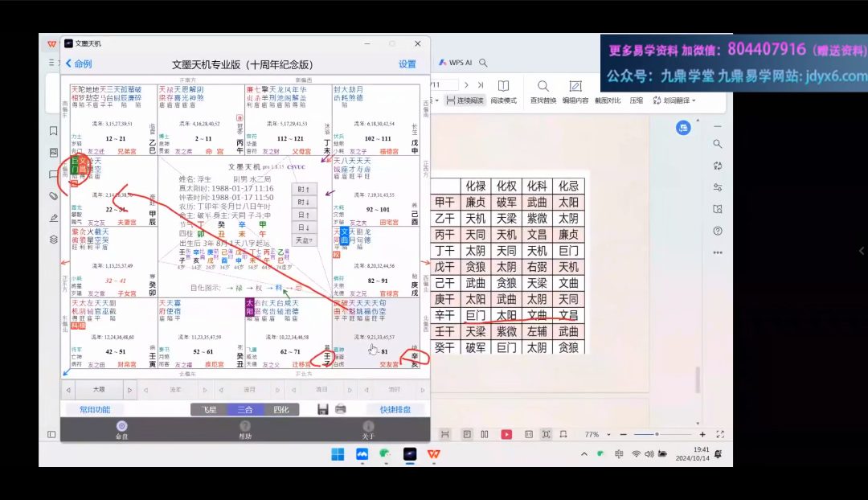The image size is (868, 500).
Task: Click next arrow beside 大限
Action: (x=129, y=390)
